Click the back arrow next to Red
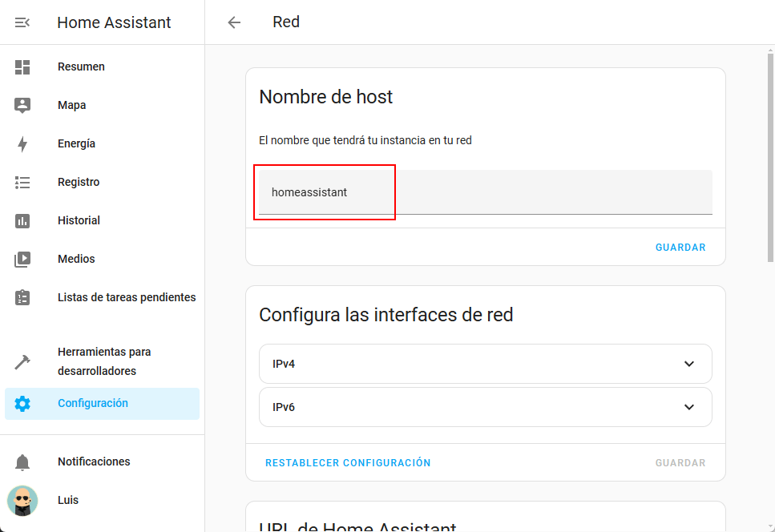Image resolution: width=775 pixels, height=532 pixels. tap(234, 22)
